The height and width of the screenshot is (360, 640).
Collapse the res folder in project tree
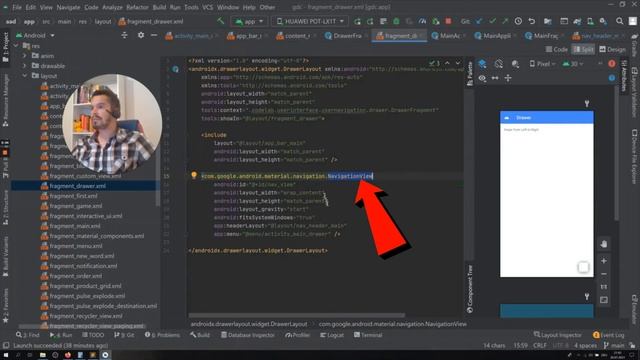(x=17, y=46)
